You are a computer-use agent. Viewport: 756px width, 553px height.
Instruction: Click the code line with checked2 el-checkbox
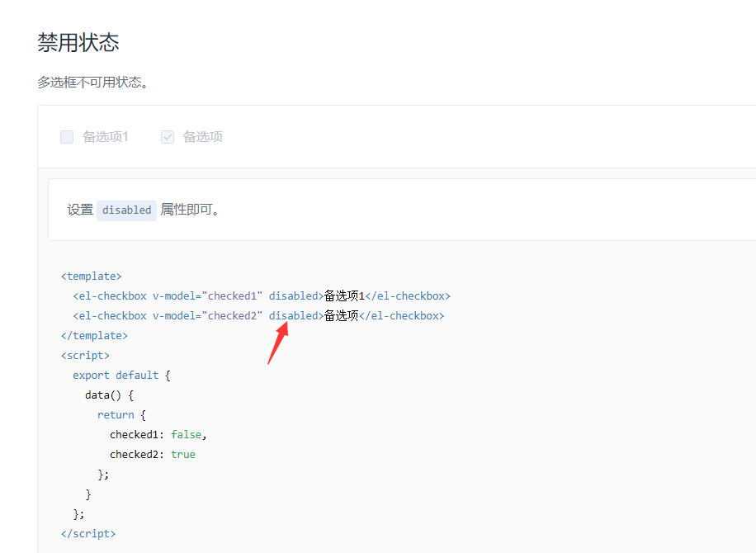click(x=258, y=316)
